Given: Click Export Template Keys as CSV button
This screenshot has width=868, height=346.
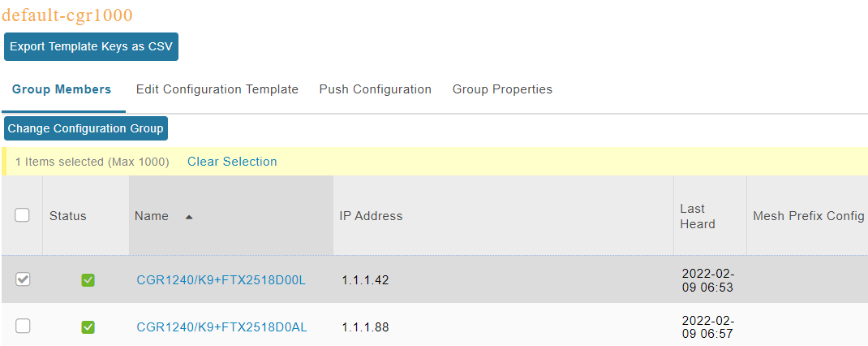Looking at the screenshot, I should (91, 46).
